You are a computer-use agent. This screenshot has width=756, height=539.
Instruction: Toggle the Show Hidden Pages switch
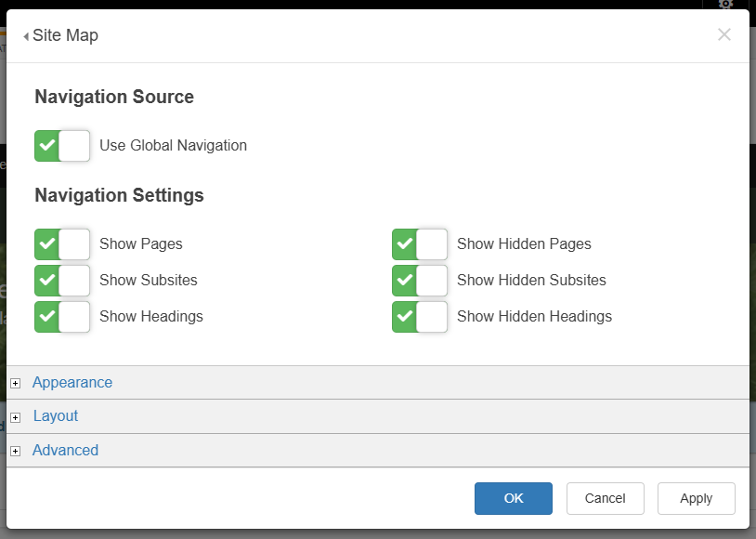[x=420, y=244]
